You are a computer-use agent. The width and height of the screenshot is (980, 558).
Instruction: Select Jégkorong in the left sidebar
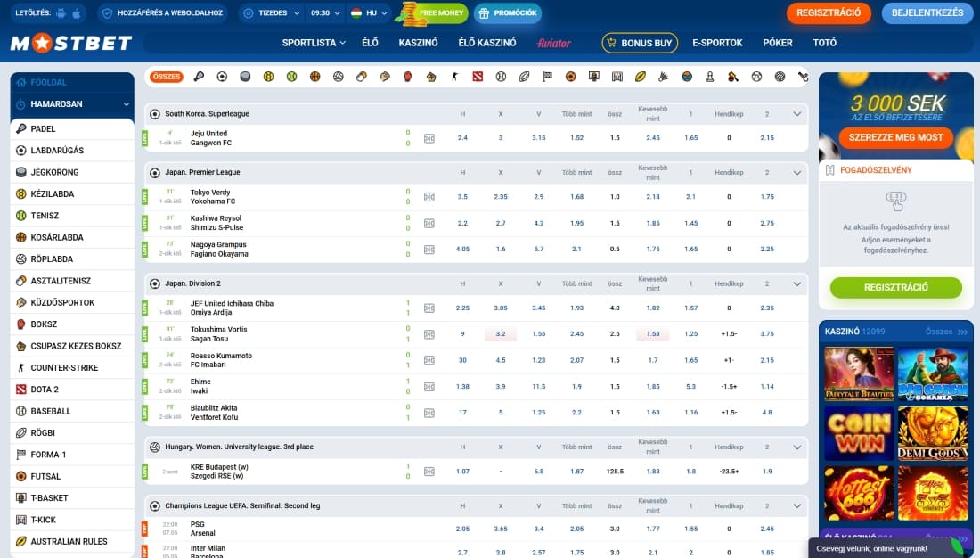click(x=72, y=172)
